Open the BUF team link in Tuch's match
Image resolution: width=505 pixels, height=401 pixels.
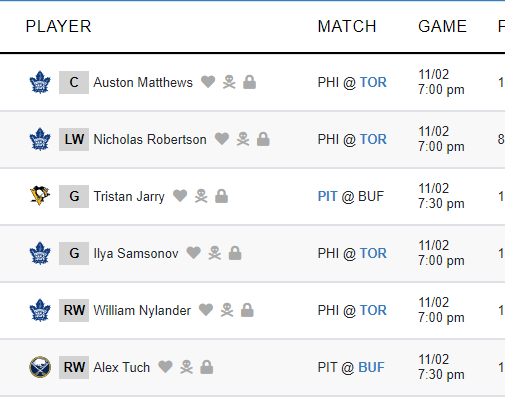point(371,367)
